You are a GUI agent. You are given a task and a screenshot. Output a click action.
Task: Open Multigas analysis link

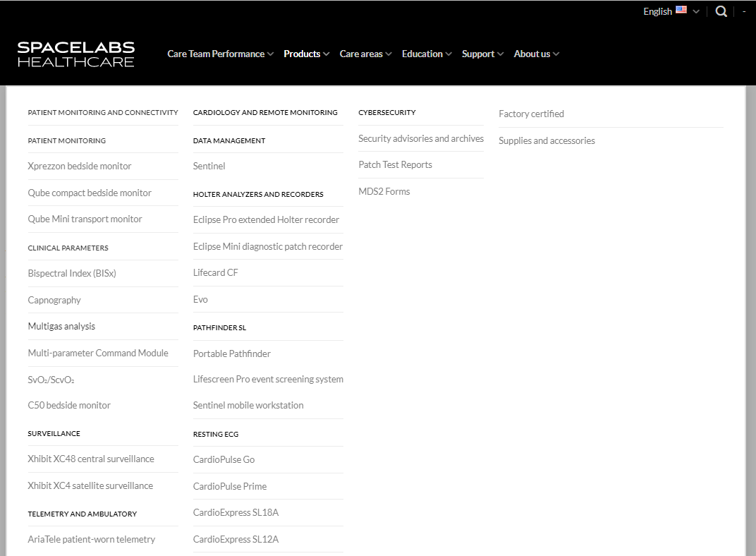tap(62, 327)
